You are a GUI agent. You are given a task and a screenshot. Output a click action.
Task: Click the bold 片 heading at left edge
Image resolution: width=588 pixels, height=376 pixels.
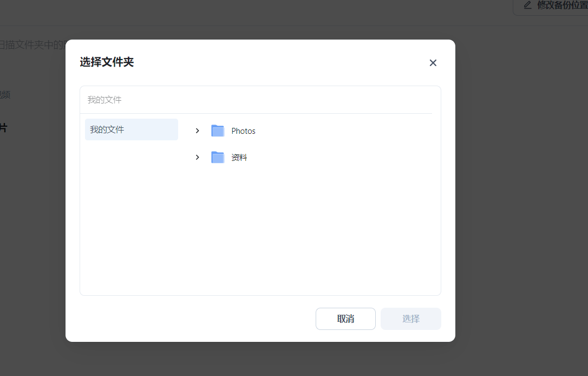click(x=3, y=128)
